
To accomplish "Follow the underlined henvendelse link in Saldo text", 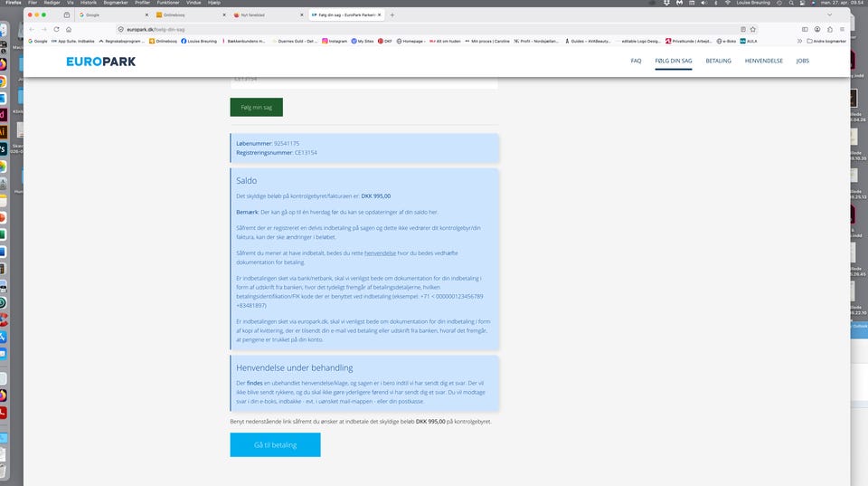I will click(x=380, y=253).
